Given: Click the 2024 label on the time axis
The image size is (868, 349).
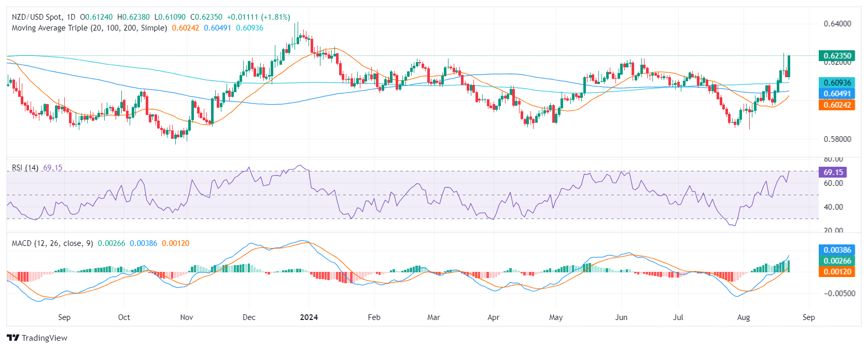Looking at the screenshot, I should pos(309,317).
